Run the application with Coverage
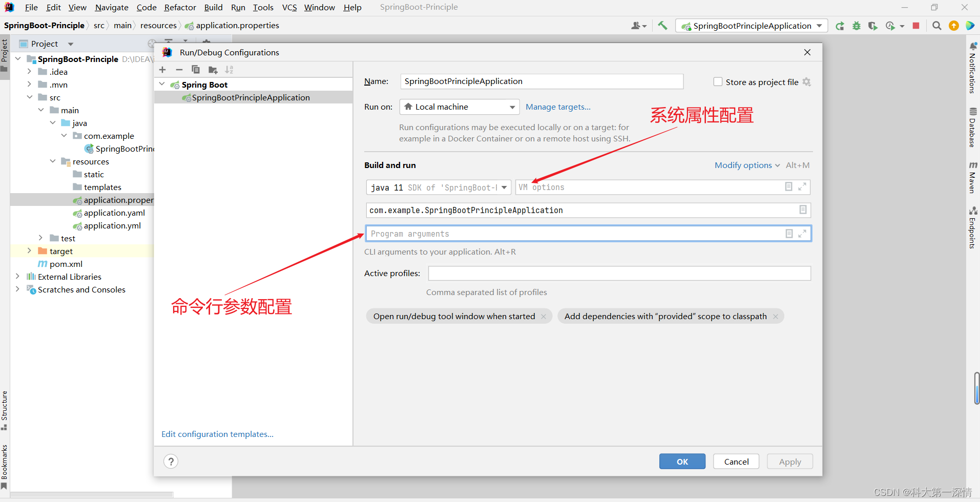The width and height of the screenshot is (980, 502). tap(873, 26)
